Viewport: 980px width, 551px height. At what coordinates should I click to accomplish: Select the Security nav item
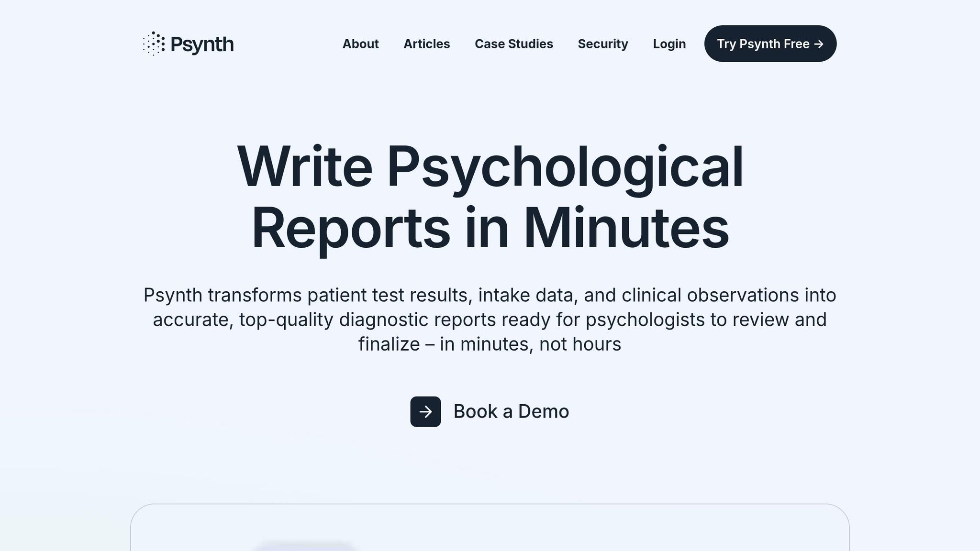602,44
